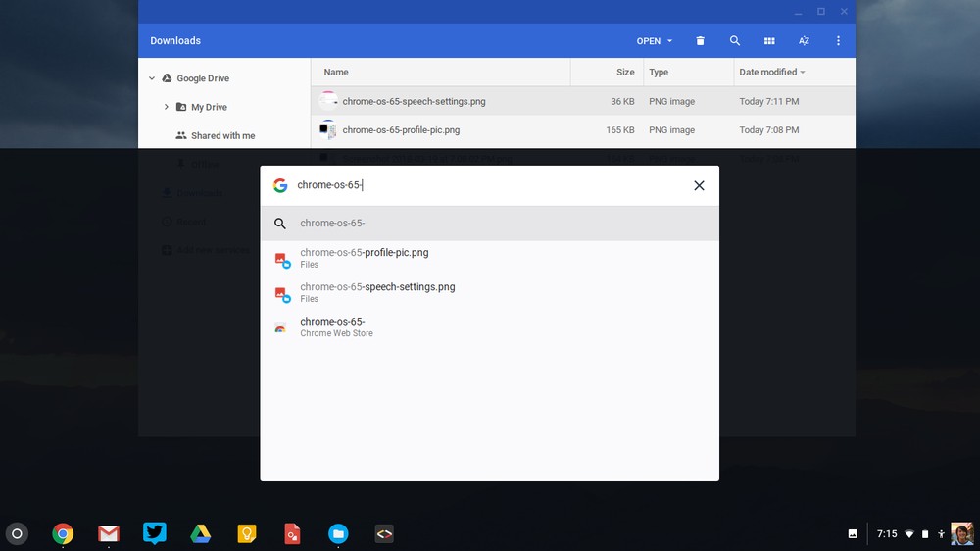Click the profile-pic.png file thumbnail

[327, 129]
